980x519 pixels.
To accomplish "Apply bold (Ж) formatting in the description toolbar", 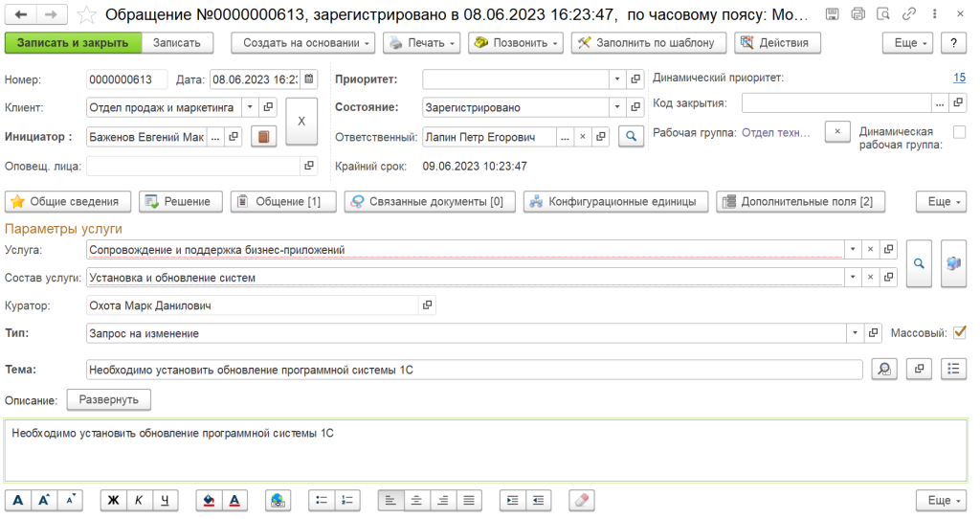I will tap(114, 500).
